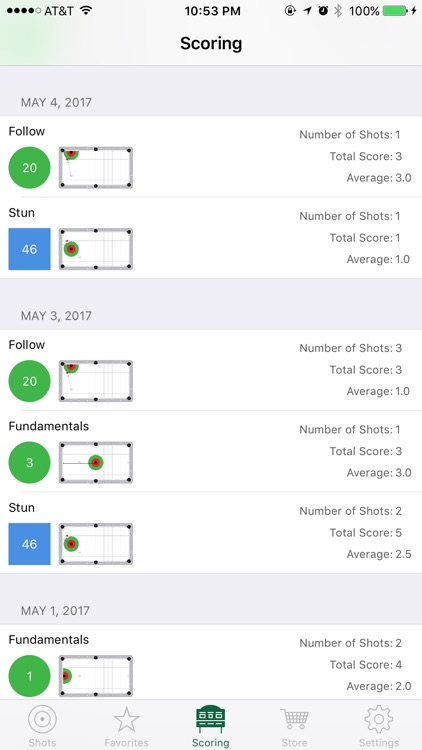This screenshot has height=750, width=422.
Task: Tap the MAY 4, 2017 section header
Action: point(56,102)
